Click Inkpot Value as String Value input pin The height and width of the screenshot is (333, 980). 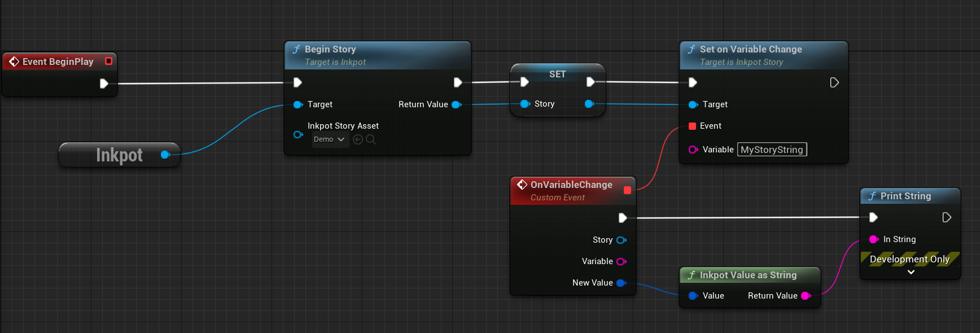pyautogui.click(x=693, y=296)
